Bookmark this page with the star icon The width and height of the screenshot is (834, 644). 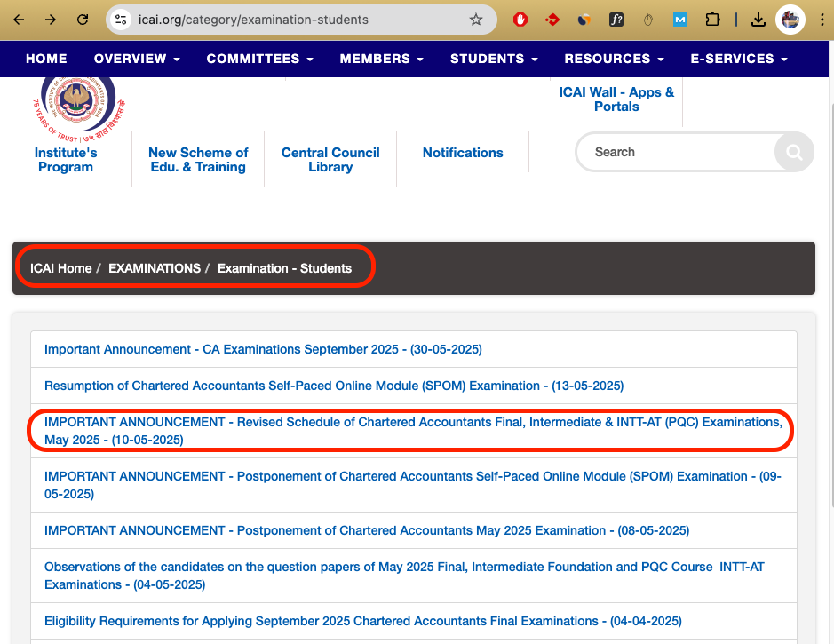tap(476, 20)
